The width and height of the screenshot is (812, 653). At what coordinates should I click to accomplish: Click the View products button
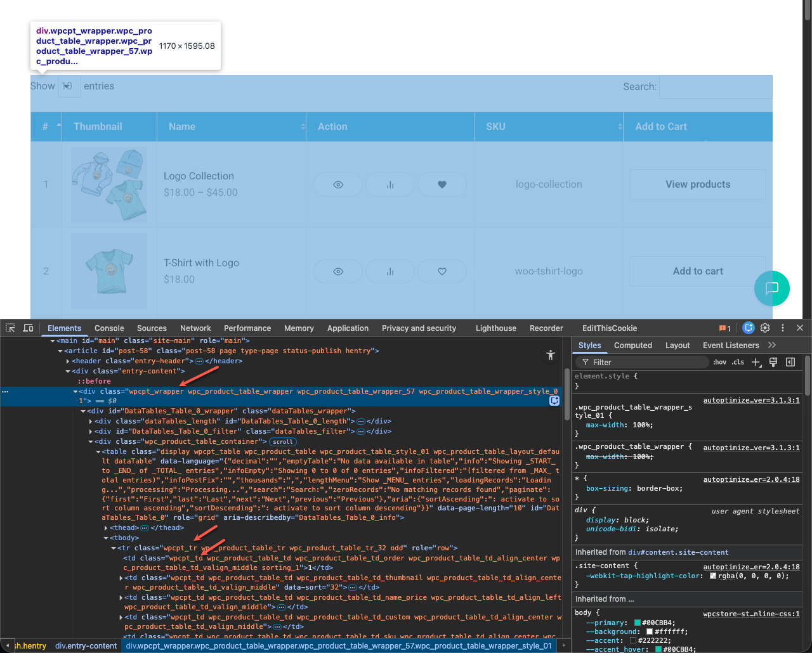(698, 184)
